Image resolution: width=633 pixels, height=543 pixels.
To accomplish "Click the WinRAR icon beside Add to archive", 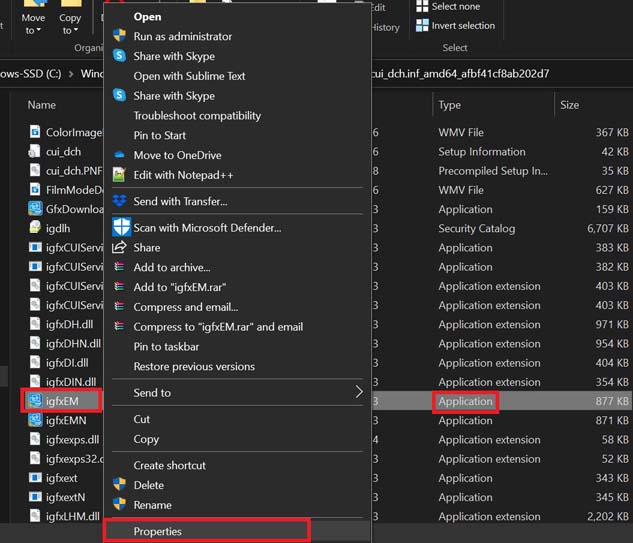I will coord(119,266).
